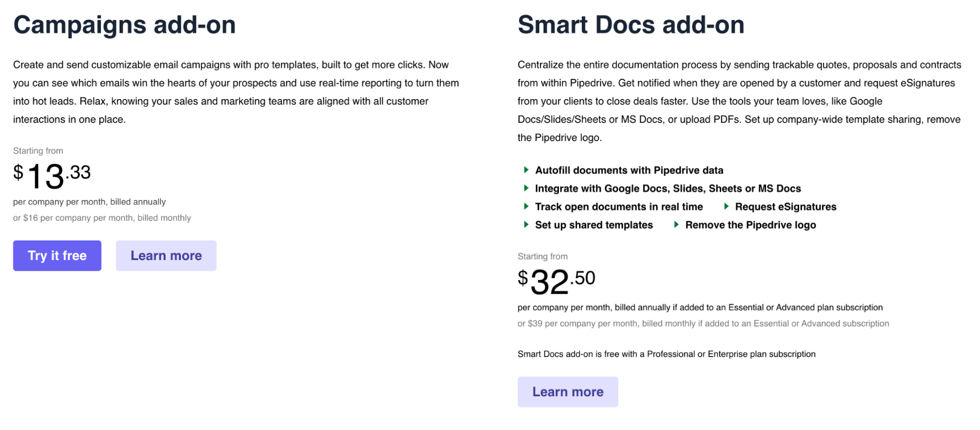Click the "$16 per company per month" monthly pricing text
980x430 pixels.
point(102,217)
